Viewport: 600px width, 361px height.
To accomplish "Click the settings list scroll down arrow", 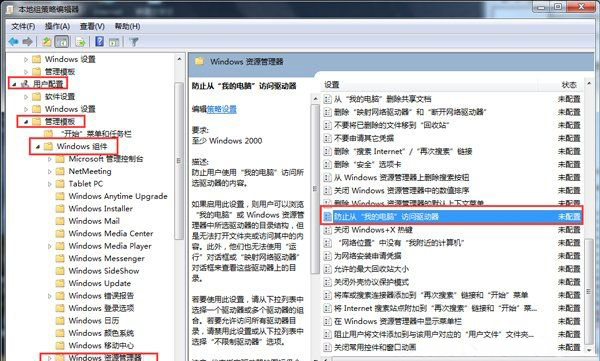I will 589,349.
